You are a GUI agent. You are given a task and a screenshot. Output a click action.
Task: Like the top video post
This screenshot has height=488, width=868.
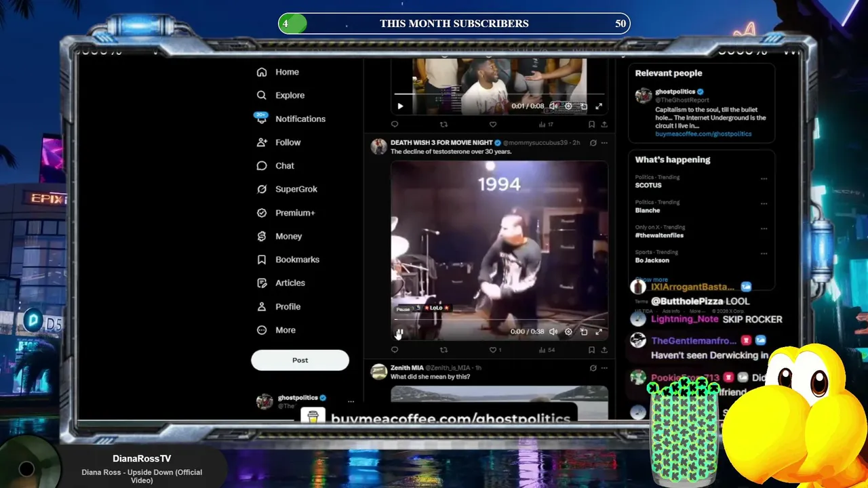pos(493,124)
